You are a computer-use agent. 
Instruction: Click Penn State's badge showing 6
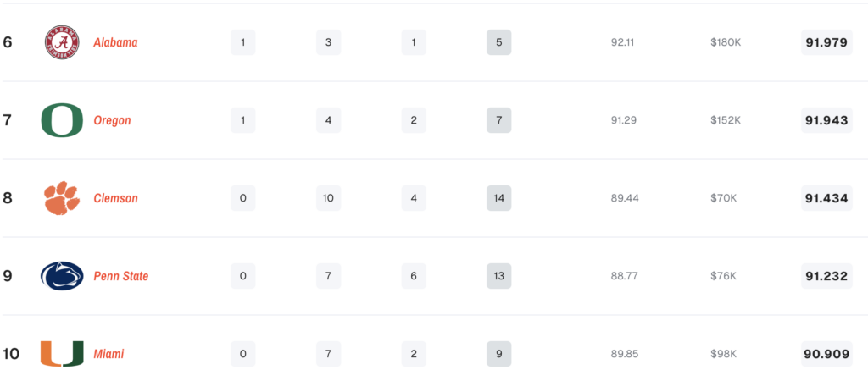(414, 276)
